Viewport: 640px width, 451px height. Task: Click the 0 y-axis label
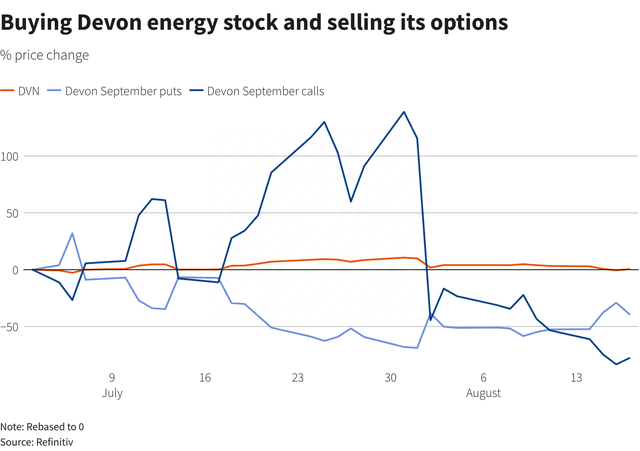15,270
